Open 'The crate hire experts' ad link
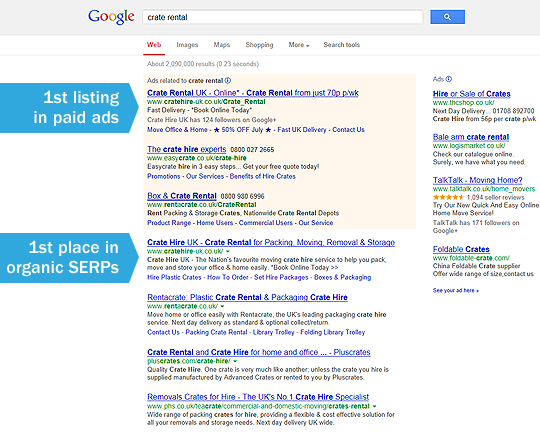The height and width of the screenshot is (433, 540). (x=187, y=150)
